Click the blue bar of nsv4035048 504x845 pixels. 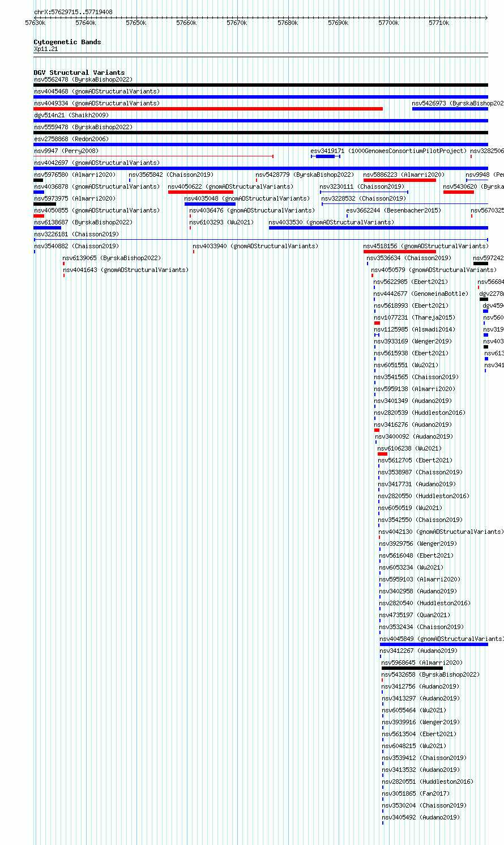tap(210, 204)
